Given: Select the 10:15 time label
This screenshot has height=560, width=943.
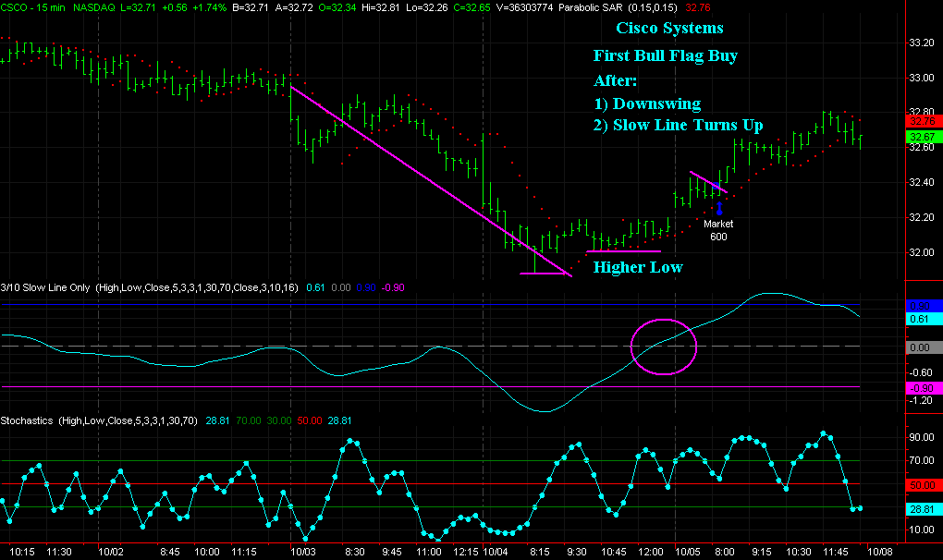Looking at the screenshot, I should coord(22,552).
